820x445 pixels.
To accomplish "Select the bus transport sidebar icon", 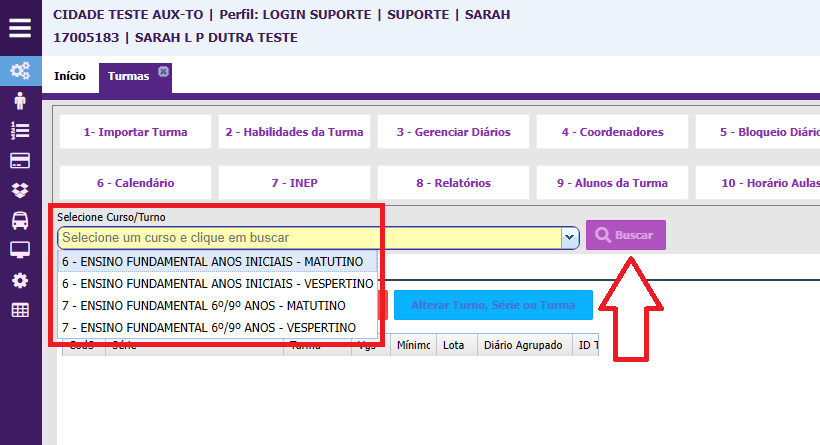I will coord(20,220).
